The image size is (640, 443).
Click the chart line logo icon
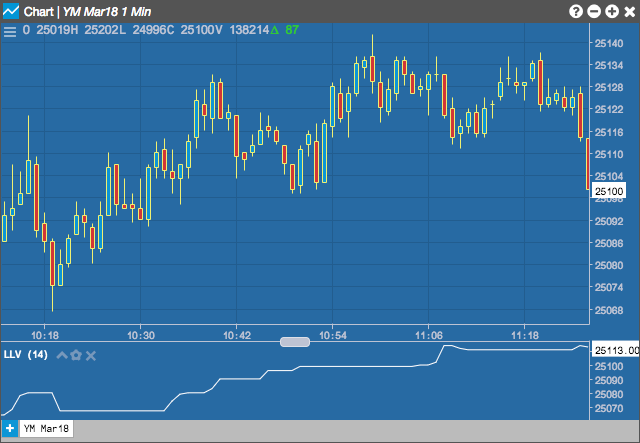tap(11, 11)
